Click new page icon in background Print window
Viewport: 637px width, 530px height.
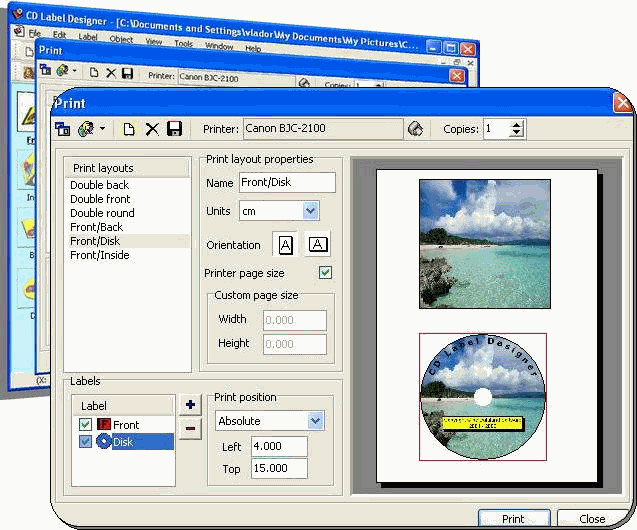(94, 72)
